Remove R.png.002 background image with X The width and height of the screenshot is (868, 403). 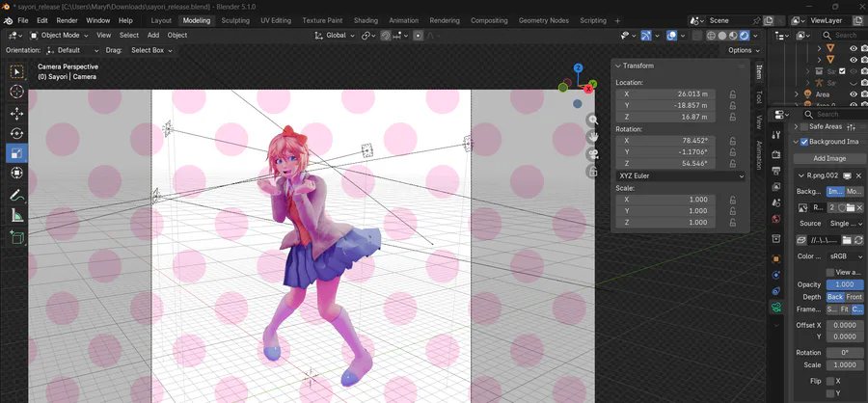tap(858, 176)
